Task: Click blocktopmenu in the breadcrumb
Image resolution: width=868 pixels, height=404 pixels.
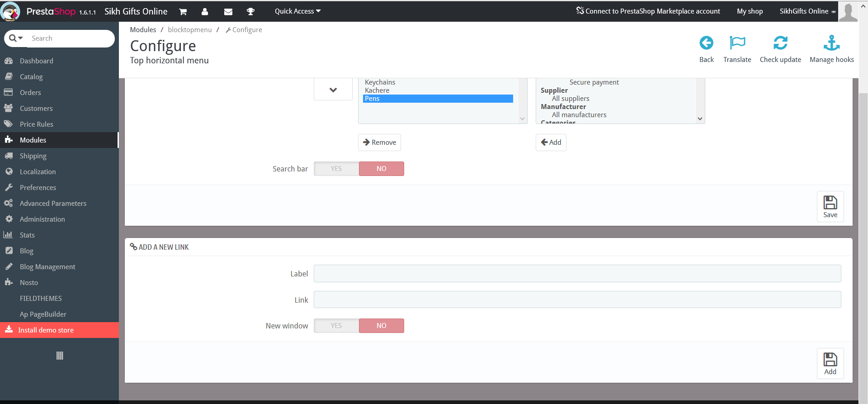Action: tap(190, 30)
